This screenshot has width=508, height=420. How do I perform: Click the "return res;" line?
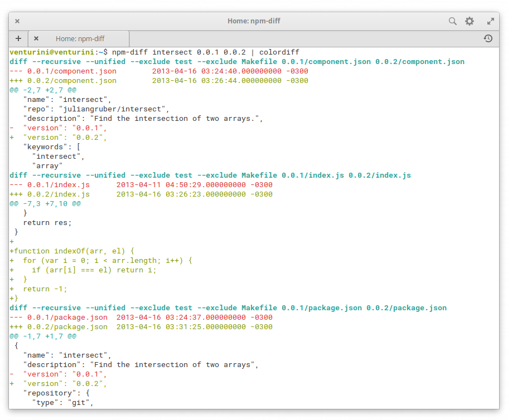pyautogui.click(x=47, y=223)
